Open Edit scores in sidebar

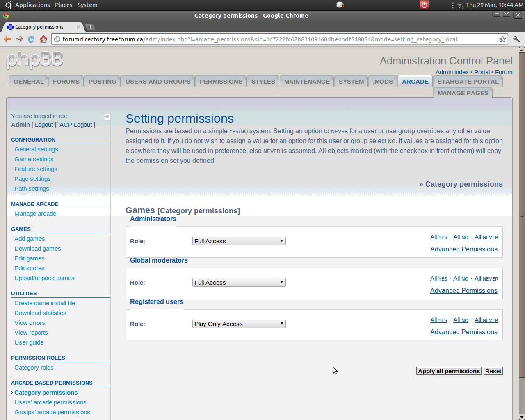point(30,268)
